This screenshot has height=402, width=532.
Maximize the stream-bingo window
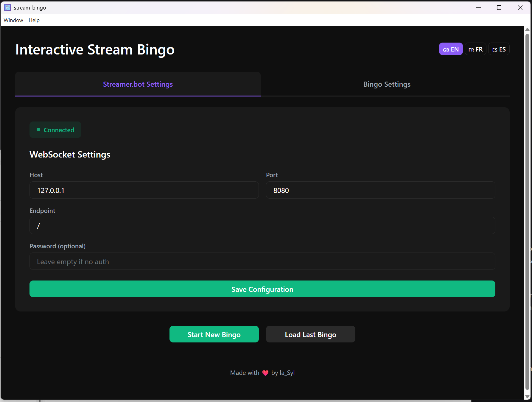point(499,8)
